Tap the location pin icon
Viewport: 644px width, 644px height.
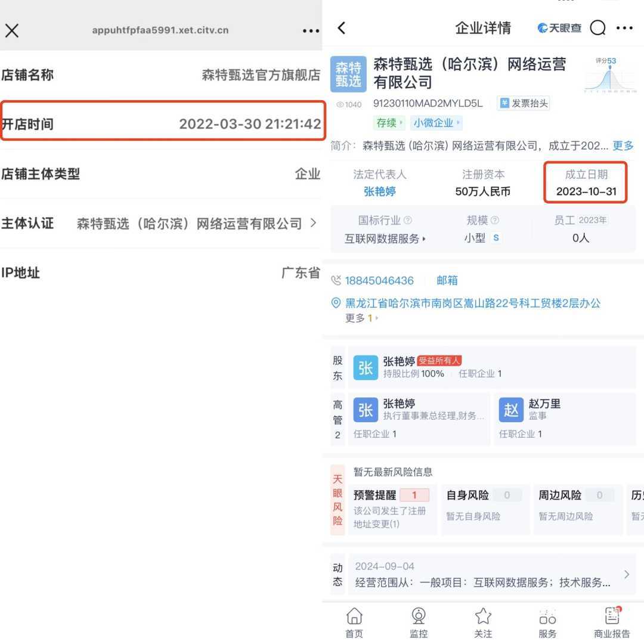tap(336, 303)
